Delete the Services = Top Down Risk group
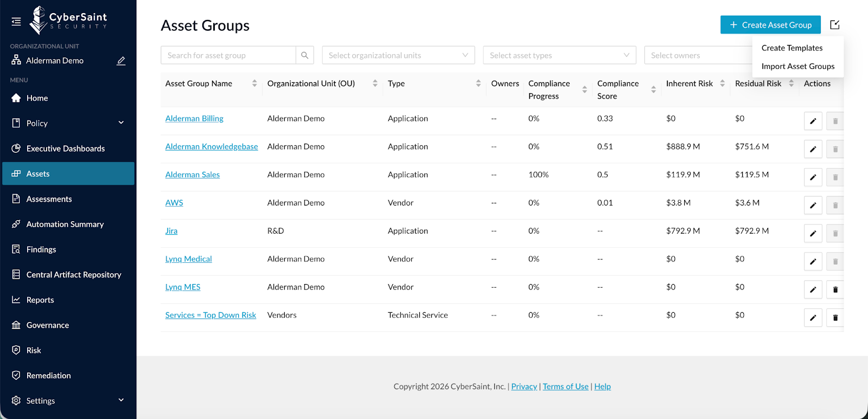The width and height of the screenshot is (868, 419). [835, 318]
